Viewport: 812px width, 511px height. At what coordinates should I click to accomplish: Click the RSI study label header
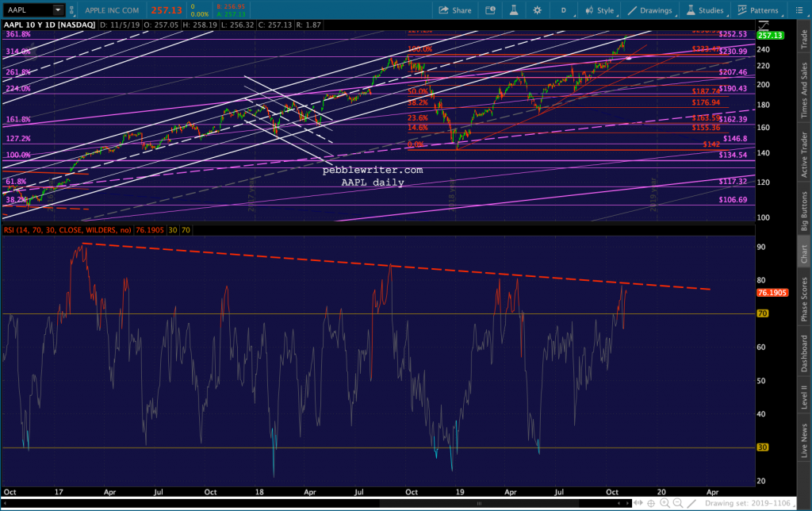click(67, 230)
